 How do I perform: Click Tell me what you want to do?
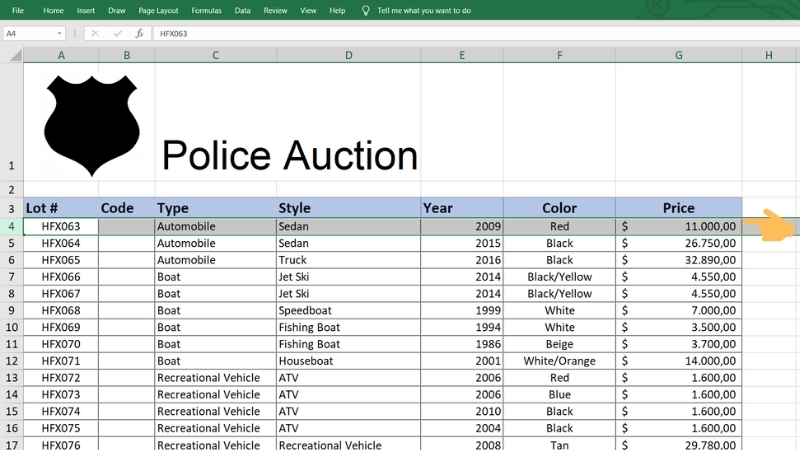point(424,10)
